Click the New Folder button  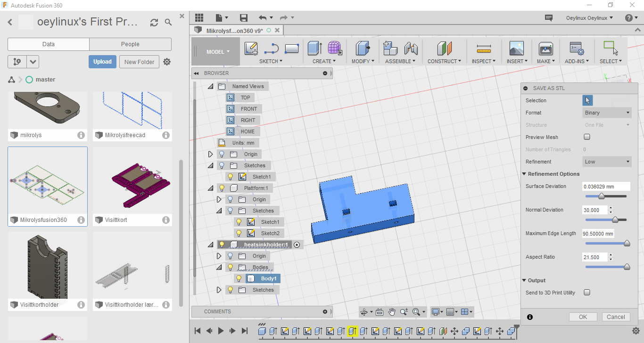(x=140, y=62)
